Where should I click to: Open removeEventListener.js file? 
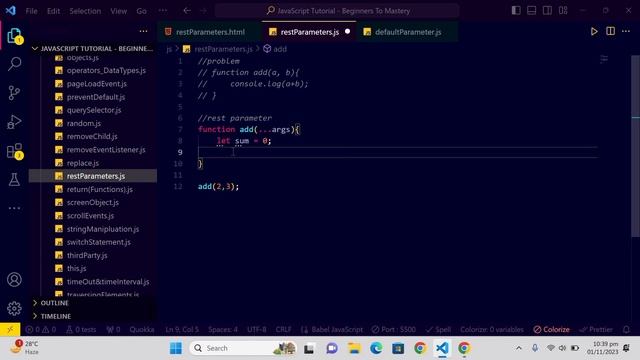tap(106, 150)
